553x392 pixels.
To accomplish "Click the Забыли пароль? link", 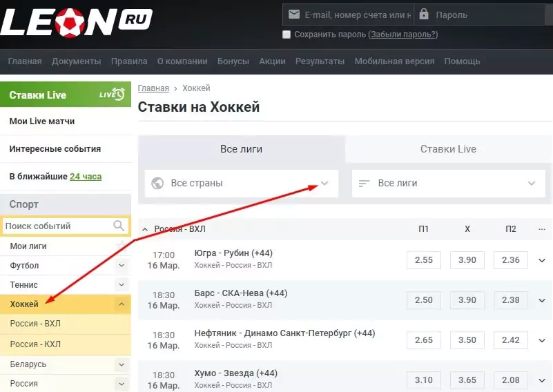I will coord(403,35).
